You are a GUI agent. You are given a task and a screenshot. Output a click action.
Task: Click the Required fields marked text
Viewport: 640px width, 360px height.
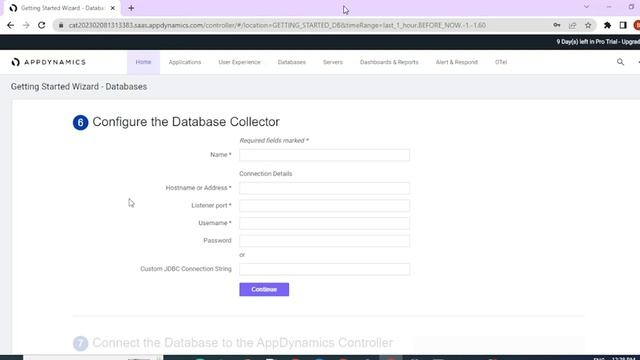(x=274, y=140)
